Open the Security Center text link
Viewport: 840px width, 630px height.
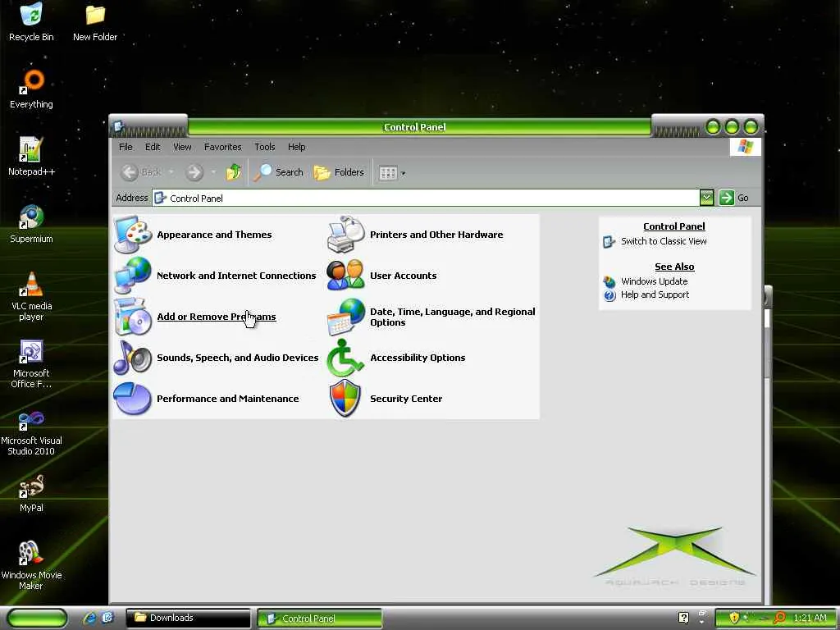pyautogui.click(x=406, y=399)
